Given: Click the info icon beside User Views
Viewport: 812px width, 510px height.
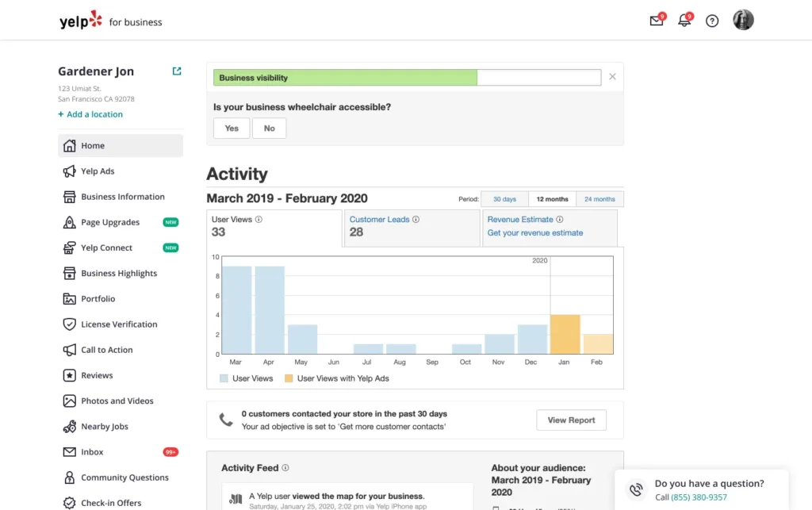Looking at the screenshot, I should pyautogui.click(x=259, y=220).
